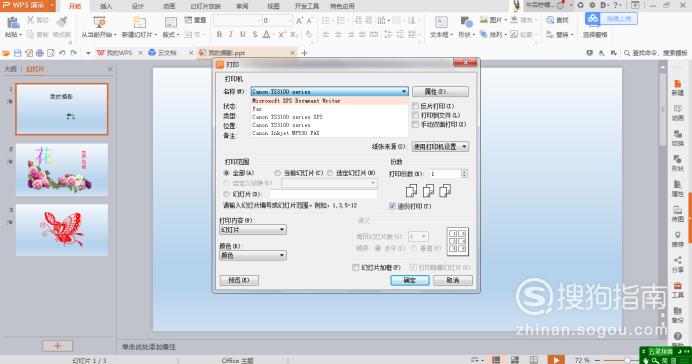Click the Cut scissors icon
This screenshot has width=692, height=364.
pyautogui.click(x=31, y=20)
